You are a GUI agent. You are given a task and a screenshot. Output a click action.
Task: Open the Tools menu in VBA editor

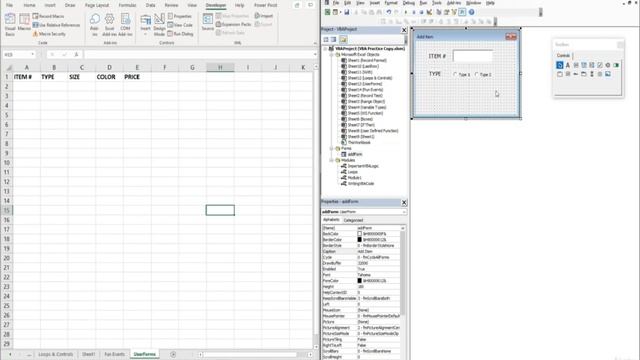pyautogui.click(x=437, y=3)
